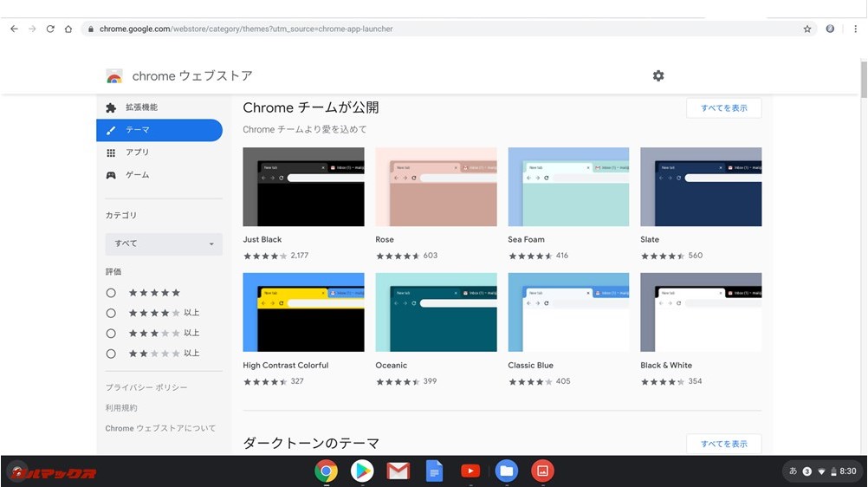Click the site lock icon in address bar
The image size is (868, 487).
(x=91, y=29)
